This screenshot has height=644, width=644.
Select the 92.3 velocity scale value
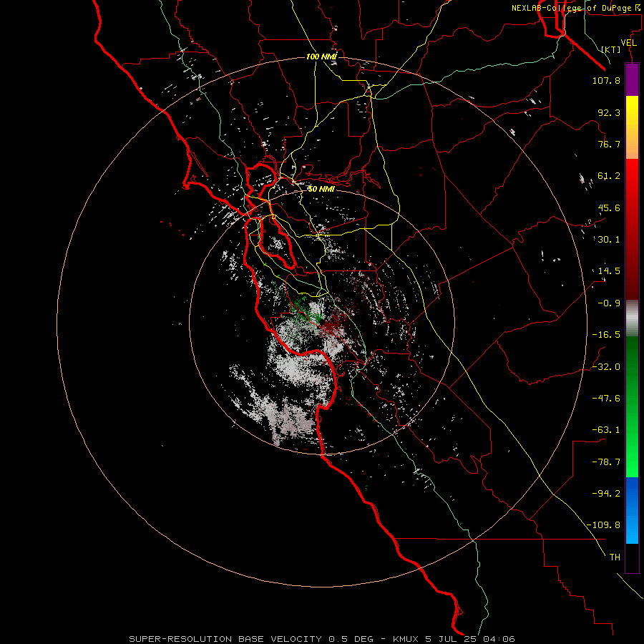[609, 112]
